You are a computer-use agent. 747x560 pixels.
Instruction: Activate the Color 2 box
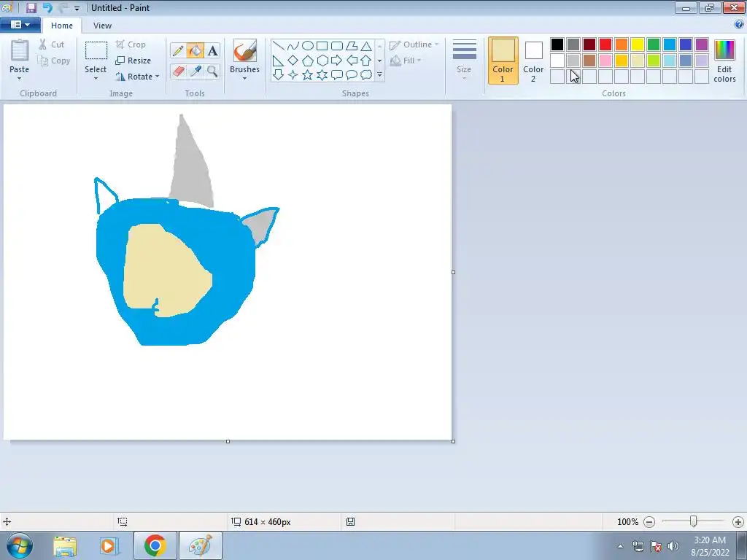point(533,61)
